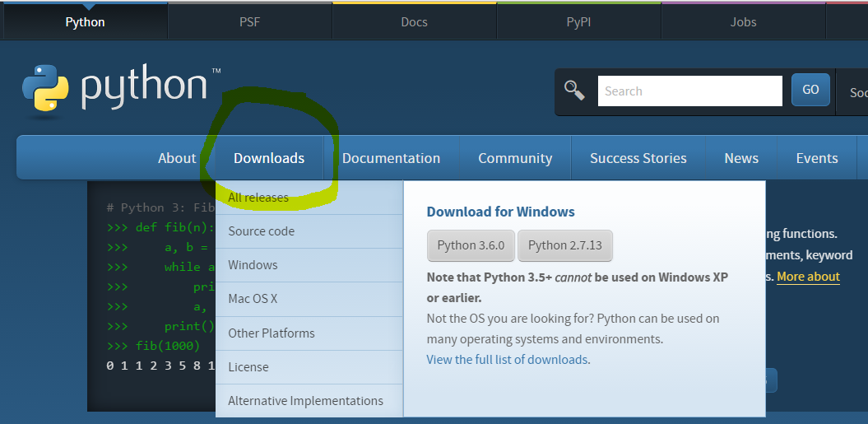Viewport: 868px width, 424px height.
Task: Click the Python logo icon
Action: coord(44,89)
